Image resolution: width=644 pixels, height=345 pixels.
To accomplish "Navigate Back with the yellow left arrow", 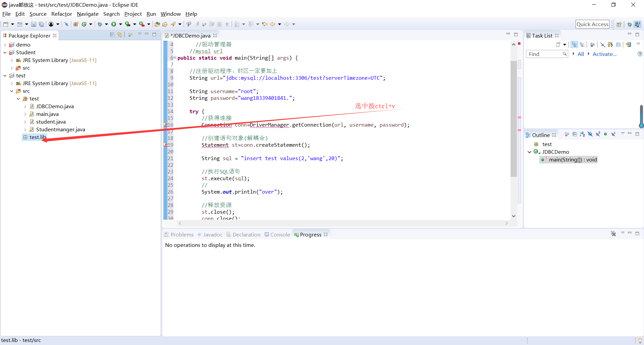I will pos(273,24).
